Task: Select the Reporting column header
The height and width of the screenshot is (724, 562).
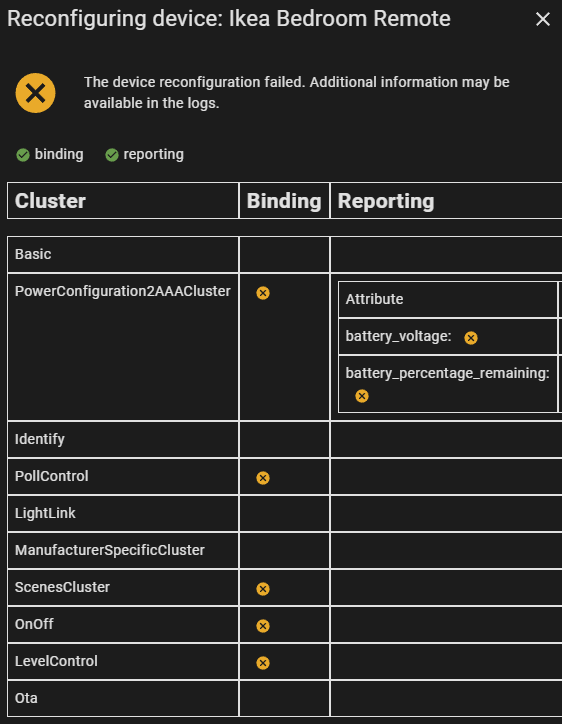Action: coord(446,200)
